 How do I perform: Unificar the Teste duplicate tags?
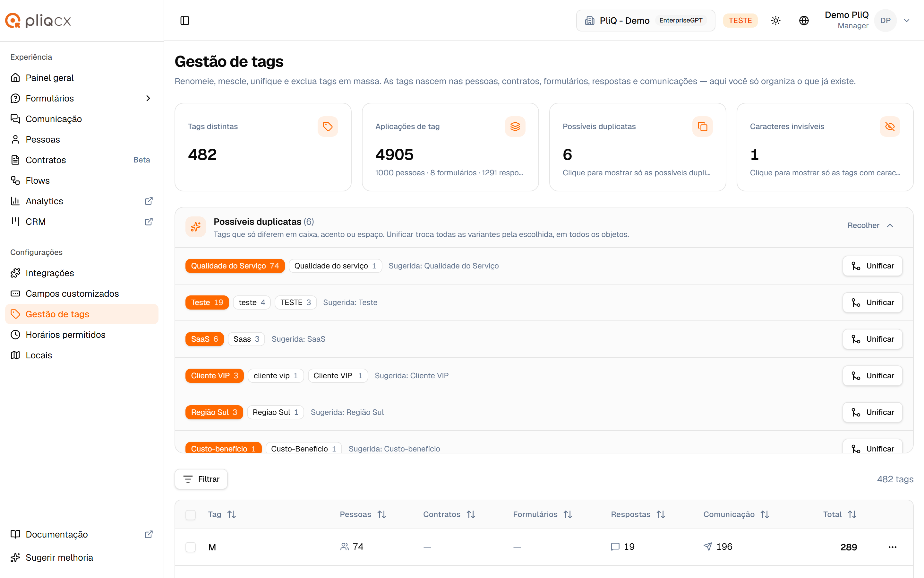[872, 302]
